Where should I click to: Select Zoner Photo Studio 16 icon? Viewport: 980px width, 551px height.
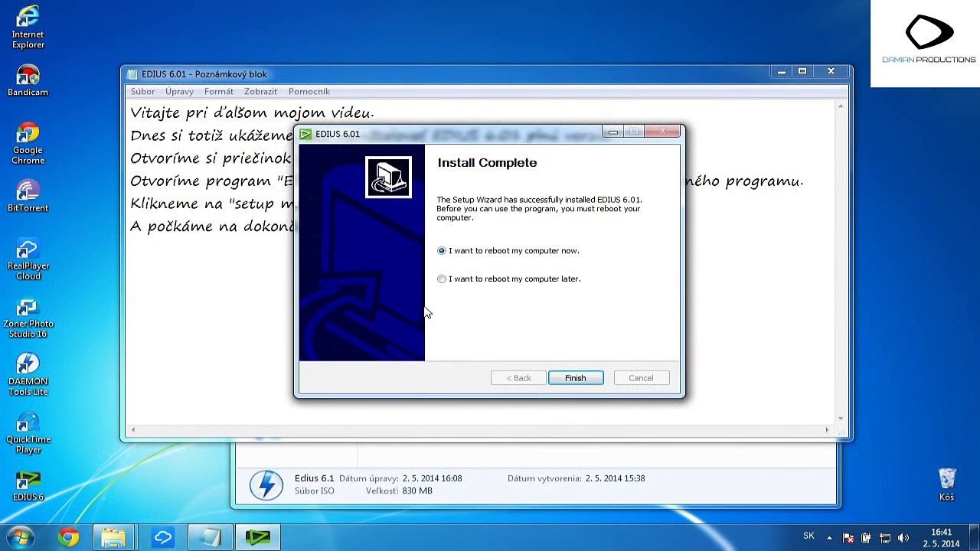[28, 318]
